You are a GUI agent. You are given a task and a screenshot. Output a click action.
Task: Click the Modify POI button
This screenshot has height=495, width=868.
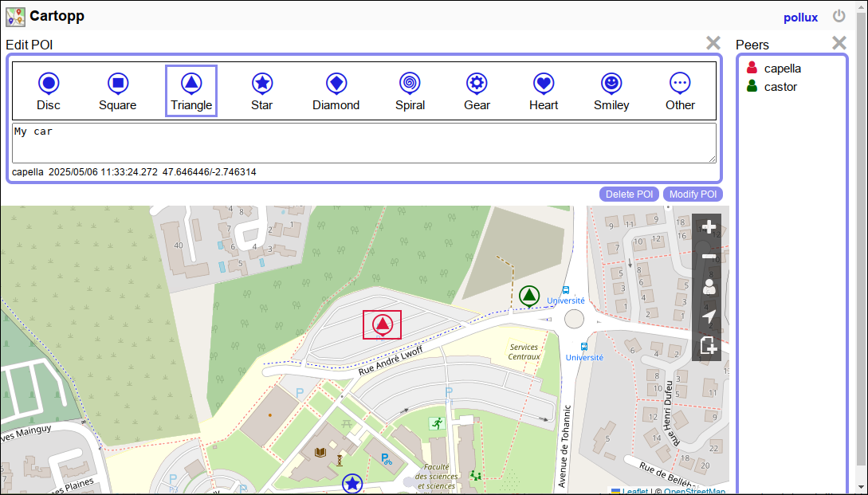pyautogui.click(x=693, y=194)
